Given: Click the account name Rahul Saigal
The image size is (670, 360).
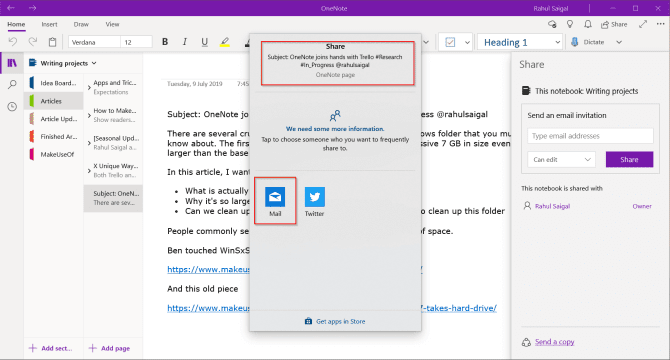Looking at the screenshot, I should [x=550, y=8].
